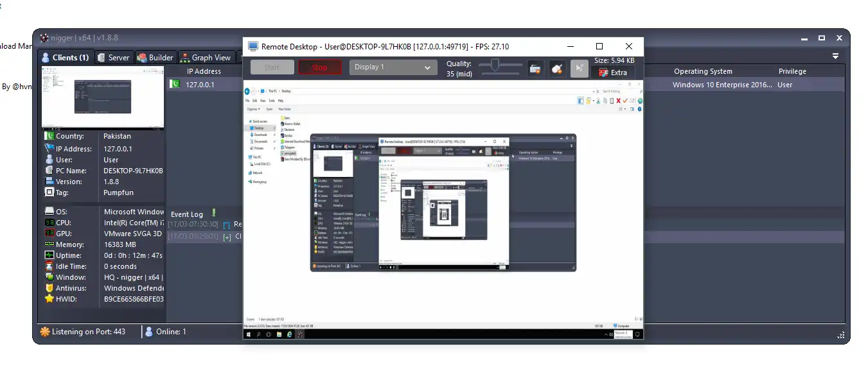
Task: Click the Listening on Port 443 status icon
Action: pyautogui.click(x=44, y=332)
